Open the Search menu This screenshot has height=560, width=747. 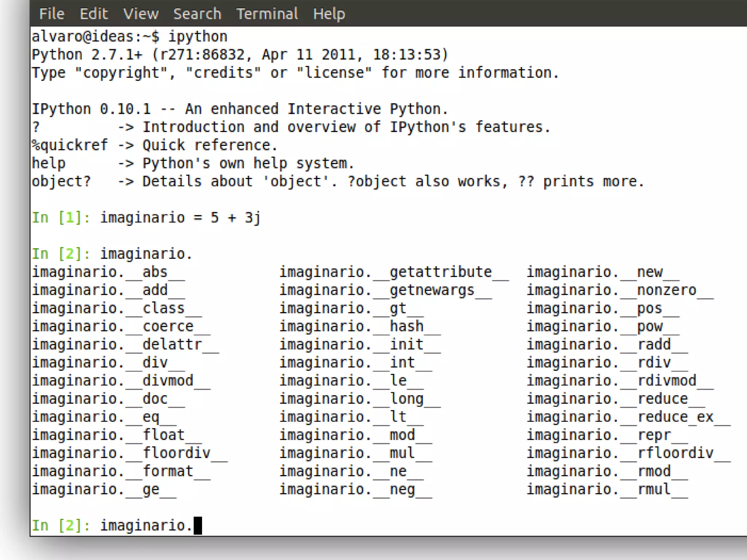click(x=197, y=14)
